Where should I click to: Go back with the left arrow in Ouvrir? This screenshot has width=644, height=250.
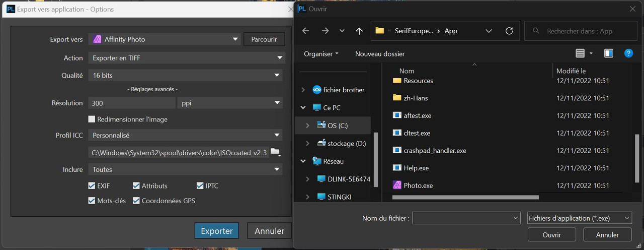tap(305, 31)
